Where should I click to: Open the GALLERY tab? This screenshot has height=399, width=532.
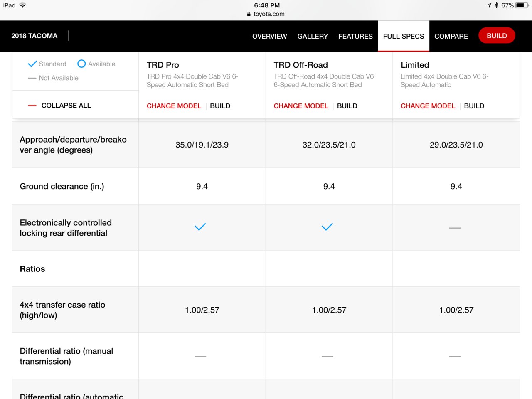313,36
